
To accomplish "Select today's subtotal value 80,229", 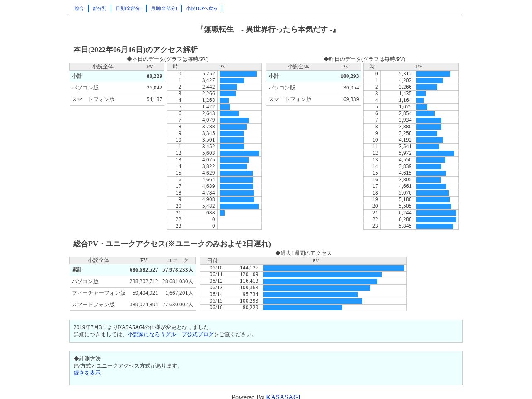I will point(154,76).
